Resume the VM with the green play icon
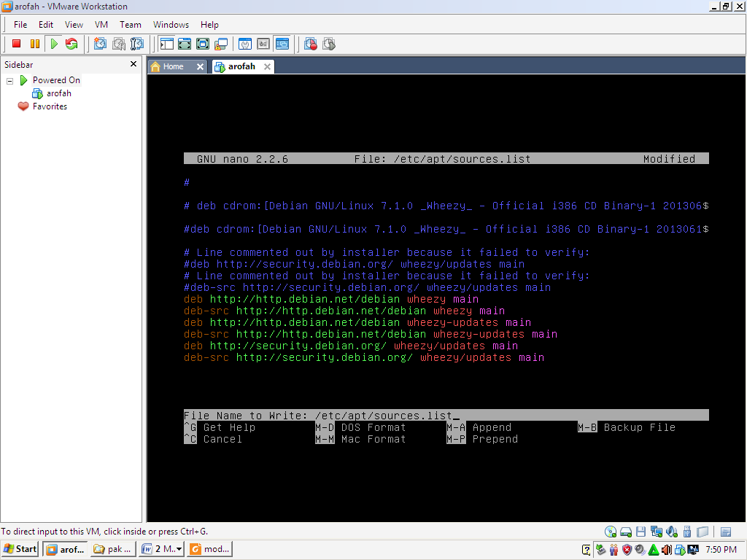Image resolution: width=747 pixels, height=560 pixels. (54, 44)
